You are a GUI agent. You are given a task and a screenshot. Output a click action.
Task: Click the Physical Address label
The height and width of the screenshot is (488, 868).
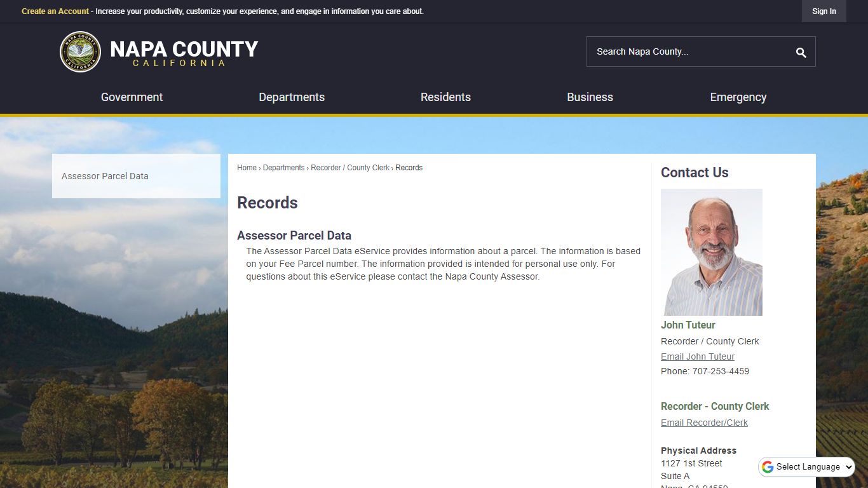tap(698, 451)
